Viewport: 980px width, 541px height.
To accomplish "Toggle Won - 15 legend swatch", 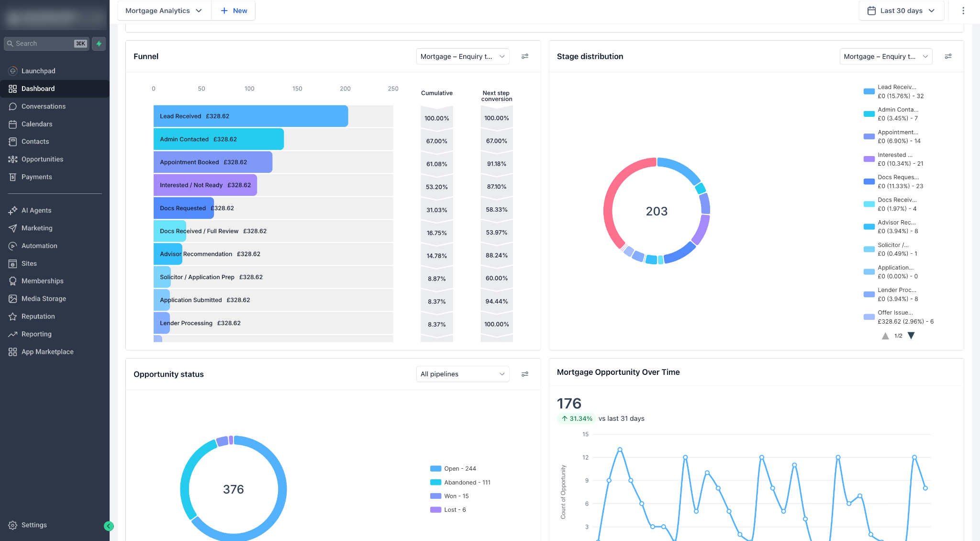I will 435,496.
